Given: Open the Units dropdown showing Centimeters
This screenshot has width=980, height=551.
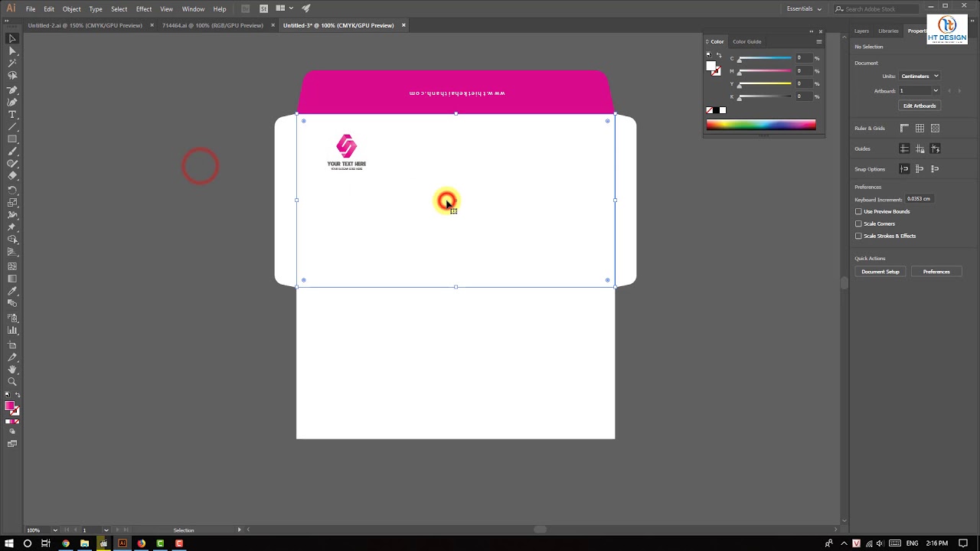Looking at the screenshot, I should pos(919,76).
